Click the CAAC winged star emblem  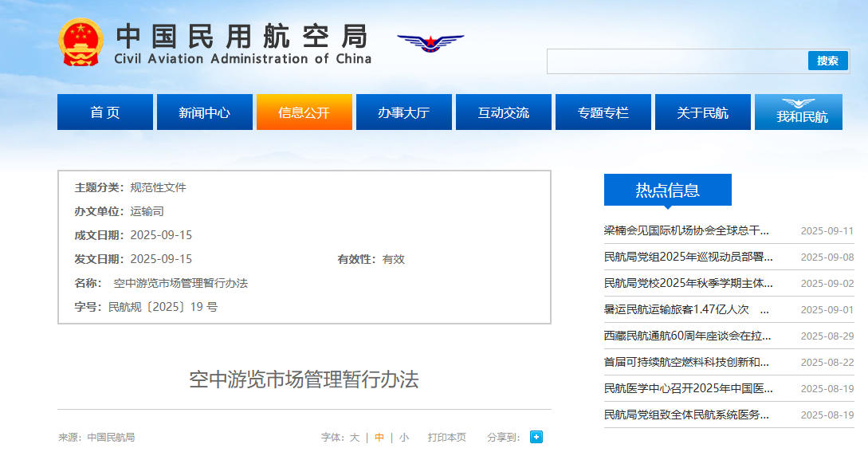coord(430,42)
